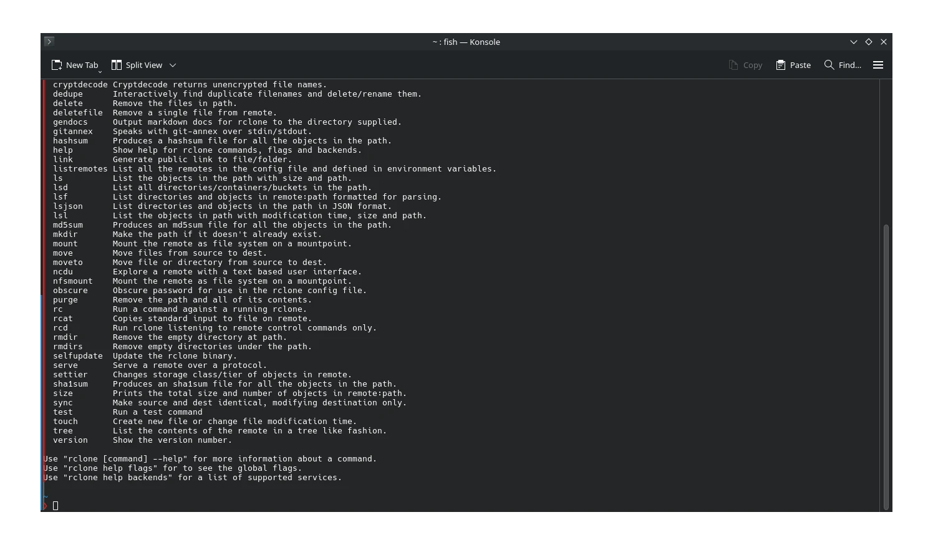Click the Paste toolbar button
This screenshot has height=560, width=933.
(793, 65)
